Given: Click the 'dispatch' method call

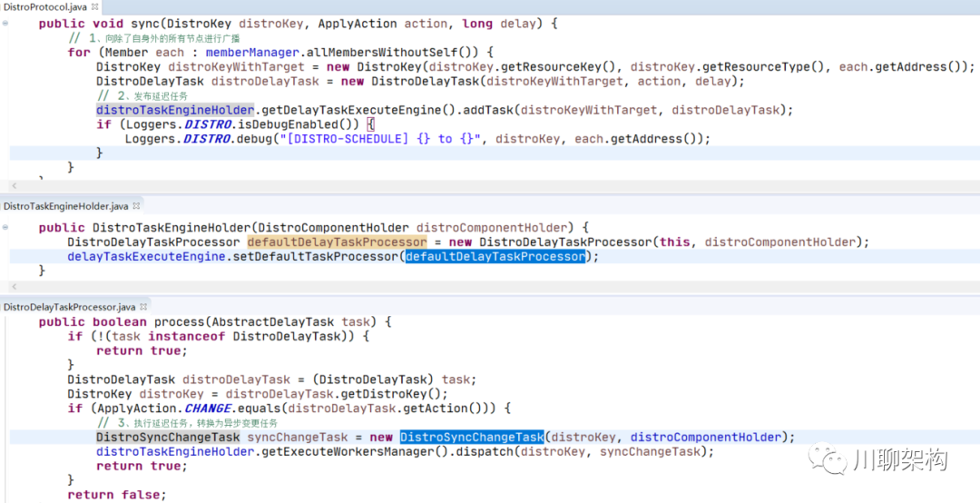Looking at the screenshot, I should point(484,451).
